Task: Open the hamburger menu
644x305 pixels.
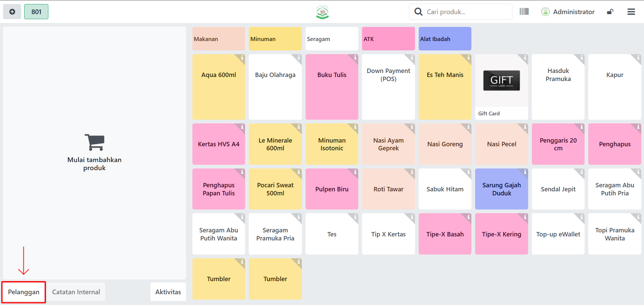Action: click(x=631, y=12)
